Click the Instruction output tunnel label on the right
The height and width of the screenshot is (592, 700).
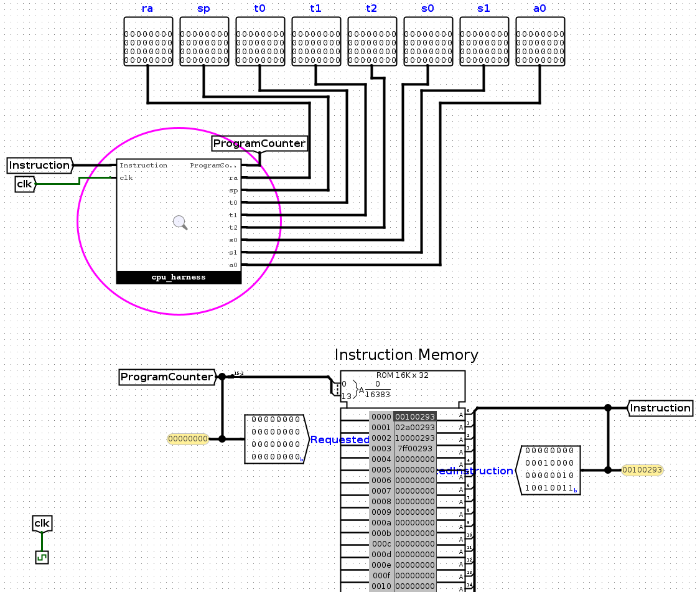[x=660, y=408]
